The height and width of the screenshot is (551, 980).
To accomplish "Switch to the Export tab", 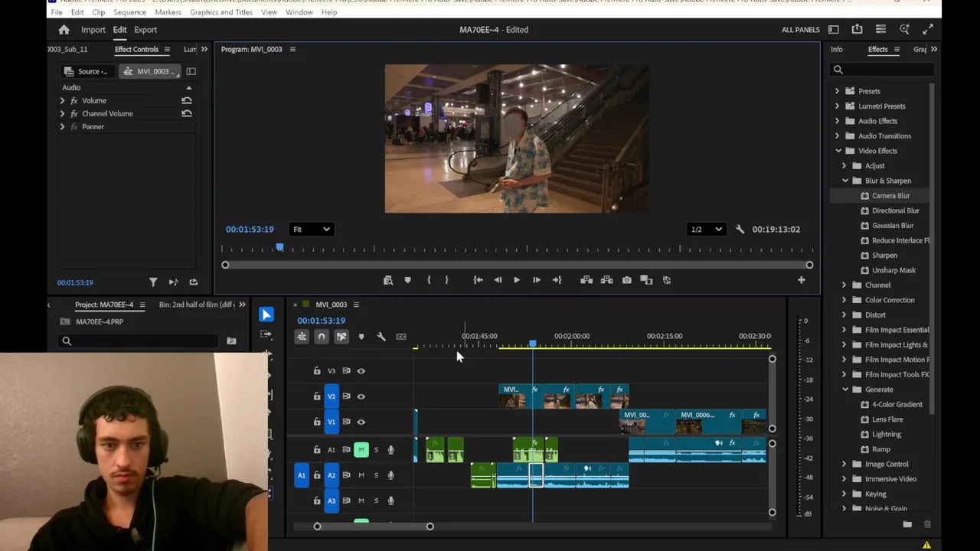I will click(145, 30).
